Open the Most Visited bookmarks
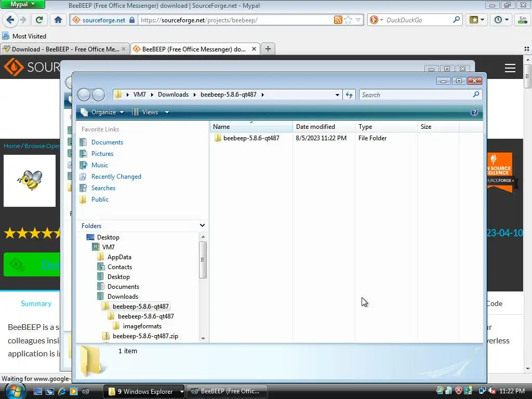Image resolution: width=532 pixels, height=399 pixels. pos(24,36)
